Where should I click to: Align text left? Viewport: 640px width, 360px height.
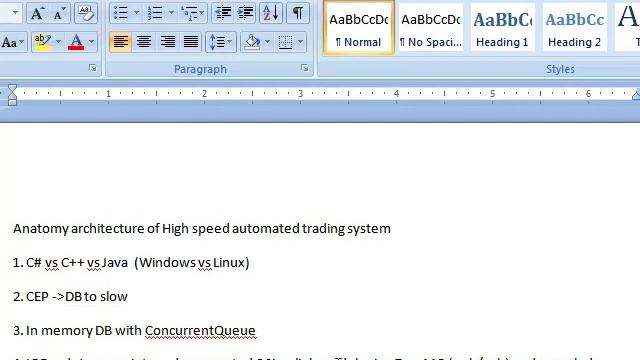120,42
